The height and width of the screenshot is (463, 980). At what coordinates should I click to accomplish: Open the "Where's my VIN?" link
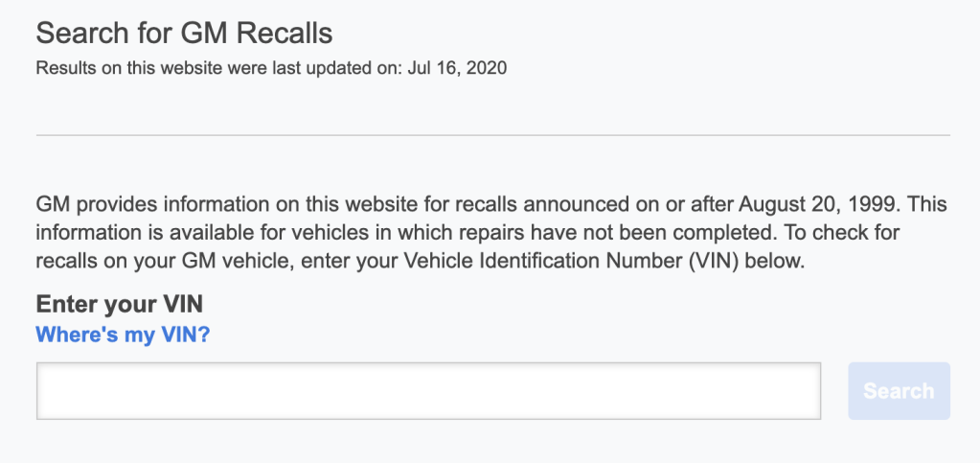(x=123, y=335)
